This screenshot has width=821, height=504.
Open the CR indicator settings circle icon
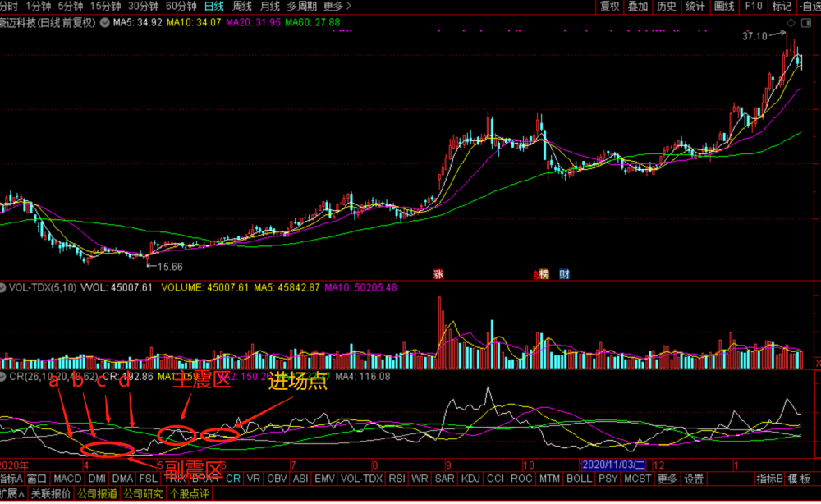[2, 377]
